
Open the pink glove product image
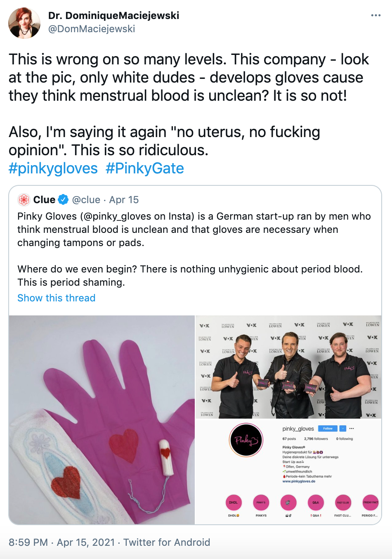click(102, 420)
